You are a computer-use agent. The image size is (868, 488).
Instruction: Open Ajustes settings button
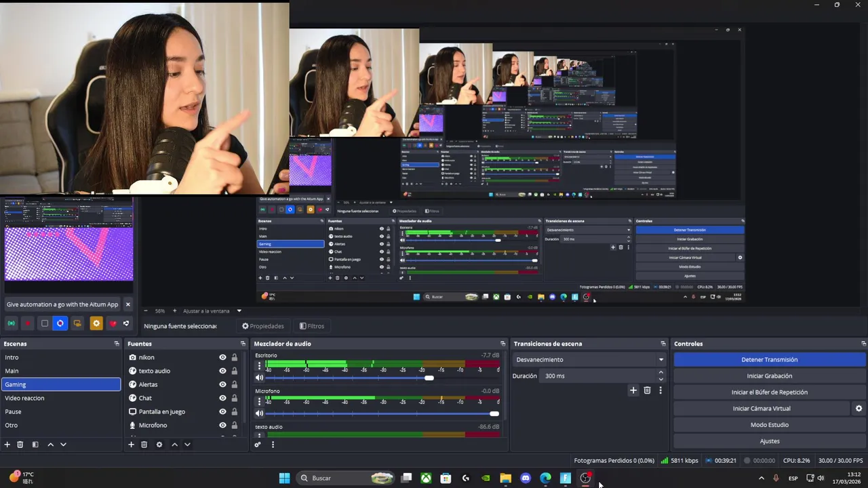point(769,441)
